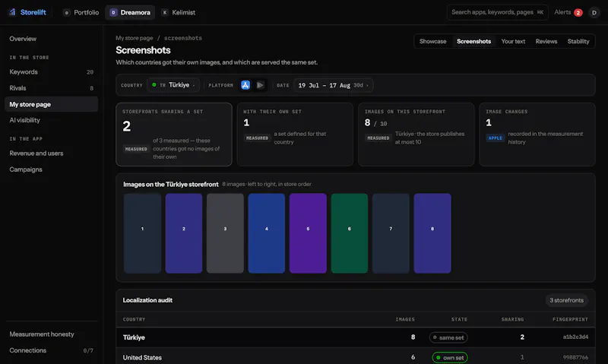This screenshot has width=608, height=364.
Task: Sort by the STATE column header
Action: tap(459, 319)
